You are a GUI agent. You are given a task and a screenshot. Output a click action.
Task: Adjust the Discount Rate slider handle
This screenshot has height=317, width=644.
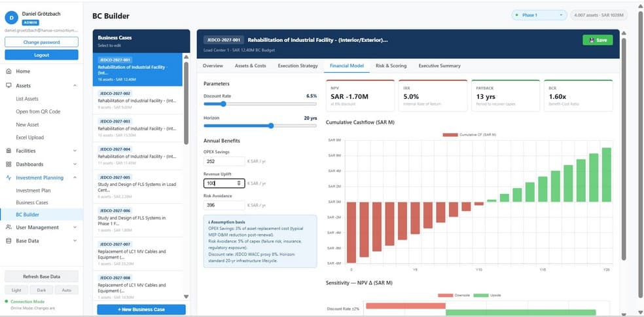[223, 104]
